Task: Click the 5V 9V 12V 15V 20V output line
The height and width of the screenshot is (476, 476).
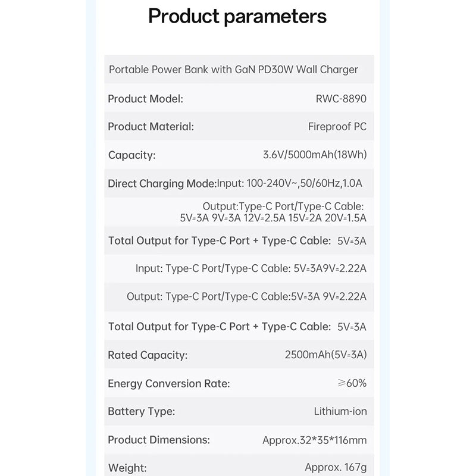Action: 273,218
